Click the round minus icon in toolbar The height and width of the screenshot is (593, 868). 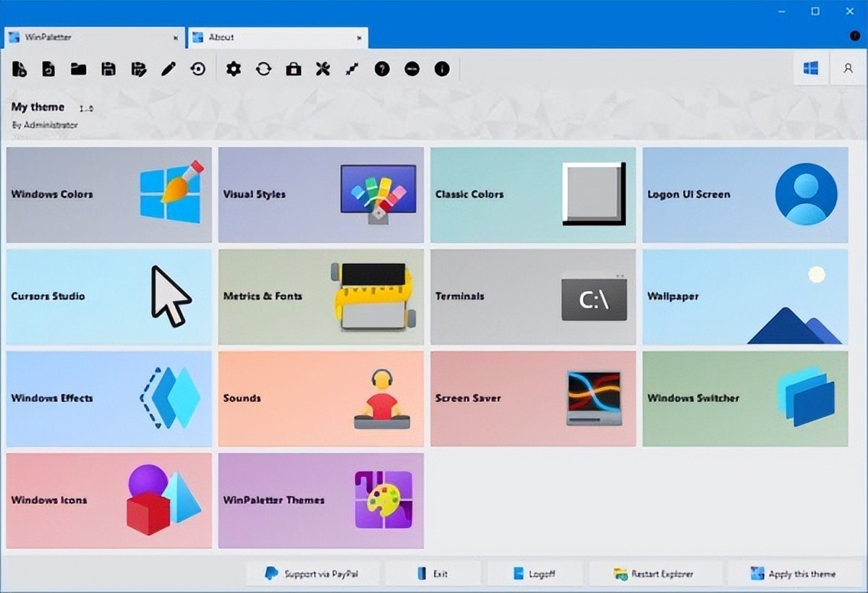click(x=412, y=69)
